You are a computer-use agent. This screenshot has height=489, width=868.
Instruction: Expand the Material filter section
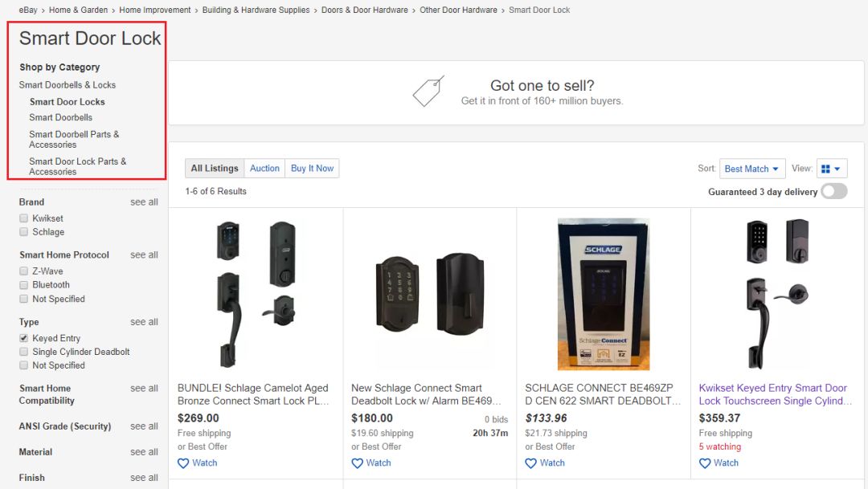click(144, 452)
